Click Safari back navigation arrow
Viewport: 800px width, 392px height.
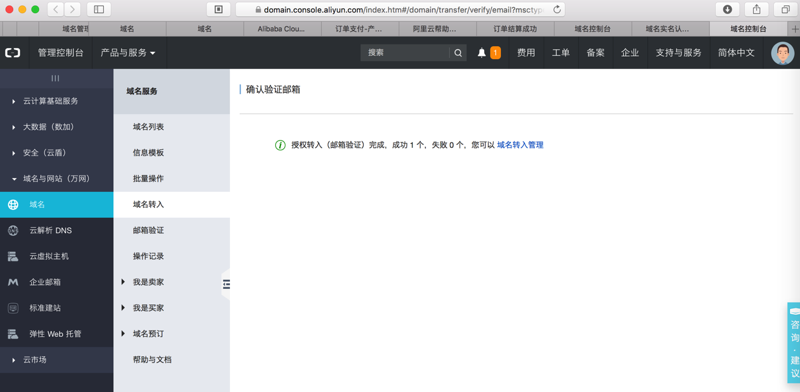pos(56,9)
